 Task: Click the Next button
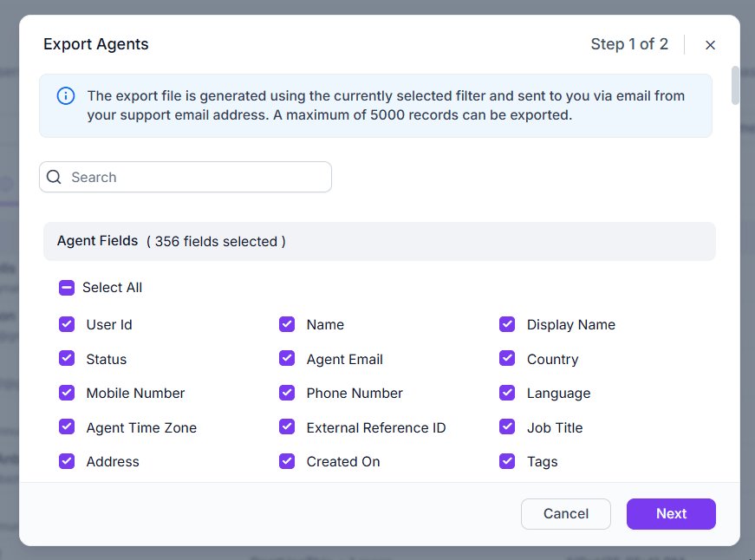coord(671,513)
